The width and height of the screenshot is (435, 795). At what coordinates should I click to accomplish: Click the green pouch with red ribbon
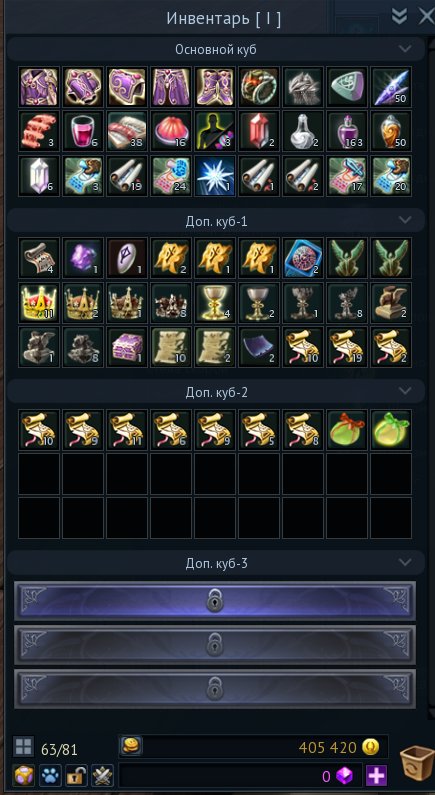[x=347, y=430]
